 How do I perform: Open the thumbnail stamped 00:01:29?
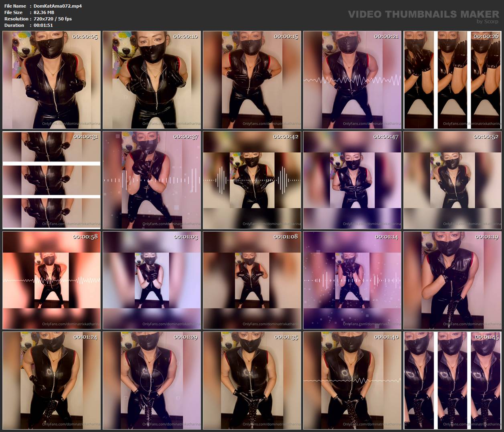pyautogui.click(x=152, y=381)
